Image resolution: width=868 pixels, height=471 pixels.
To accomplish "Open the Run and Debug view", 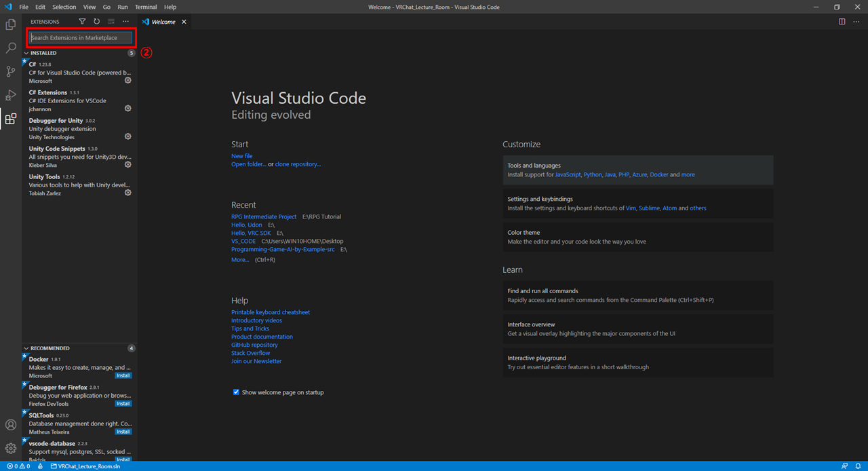I will 11,95.
